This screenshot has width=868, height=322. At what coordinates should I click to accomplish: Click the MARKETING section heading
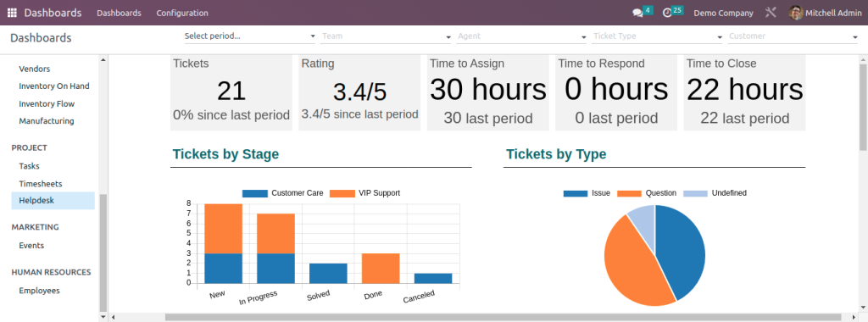point(35,227)
